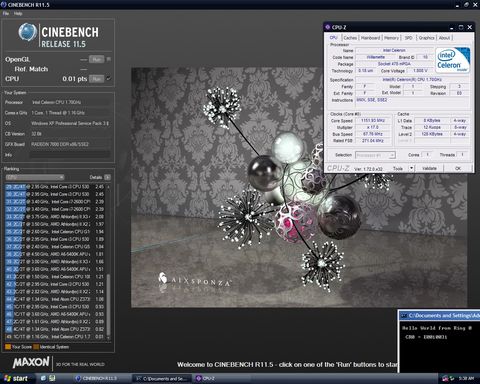Open the File menu in Cinebench
The width and height of the screenshot is (480, 384).
(x=6, y=14)
